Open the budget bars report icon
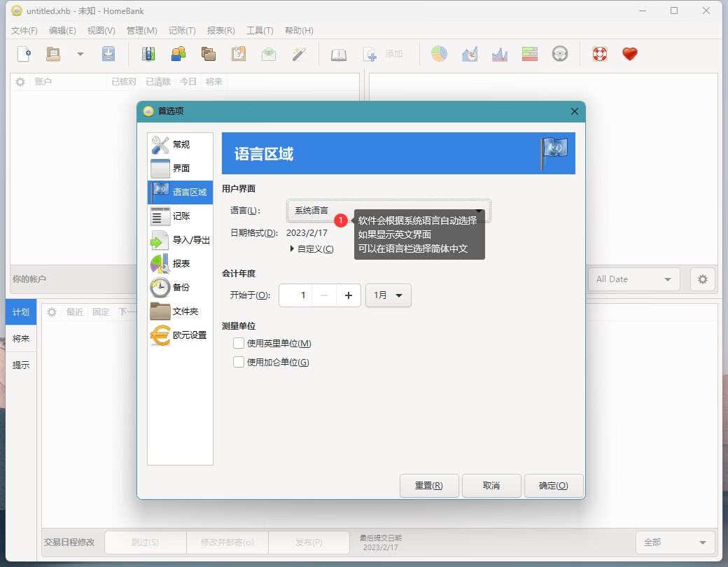The image size is (728, 567). coord(529,54)
